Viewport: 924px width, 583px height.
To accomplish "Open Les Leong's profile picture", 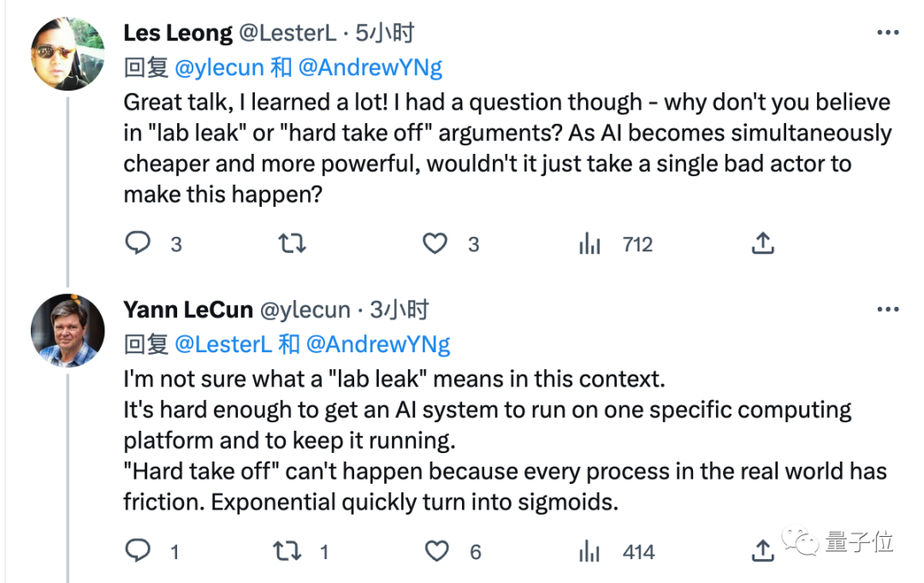I will (x=68, y=53).
